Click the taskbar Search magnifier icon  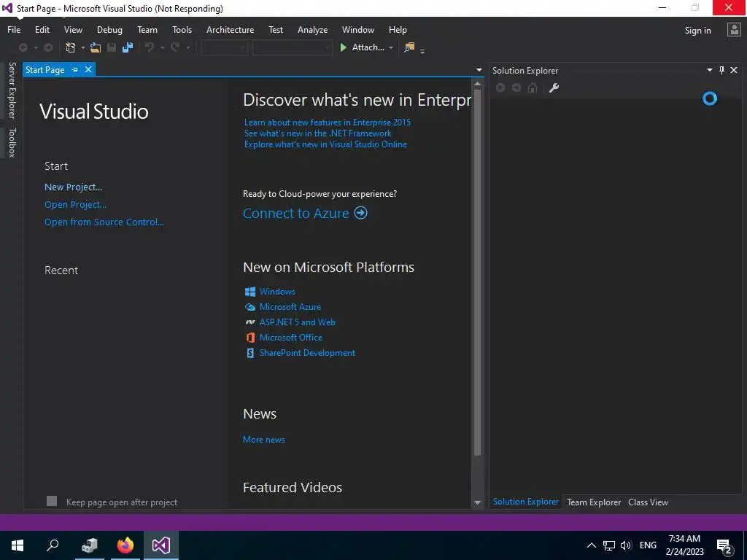[53, 545]
